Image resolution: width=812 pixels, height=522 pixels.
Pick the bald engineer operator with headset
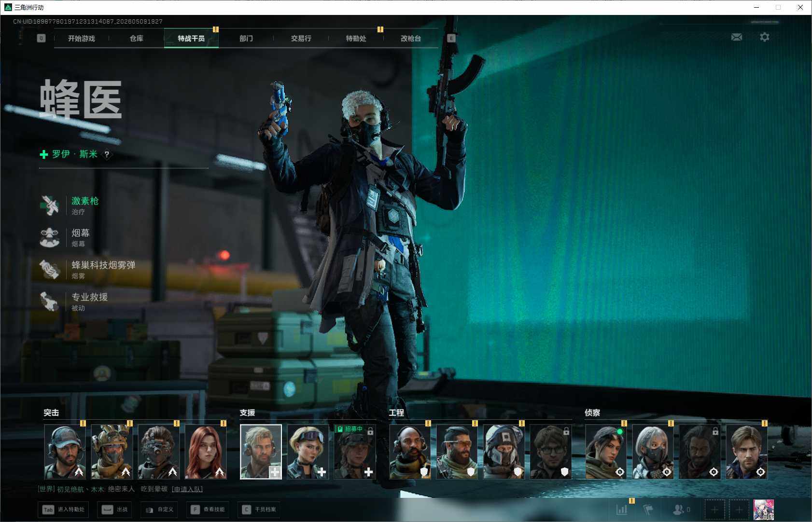click(410, 452)
